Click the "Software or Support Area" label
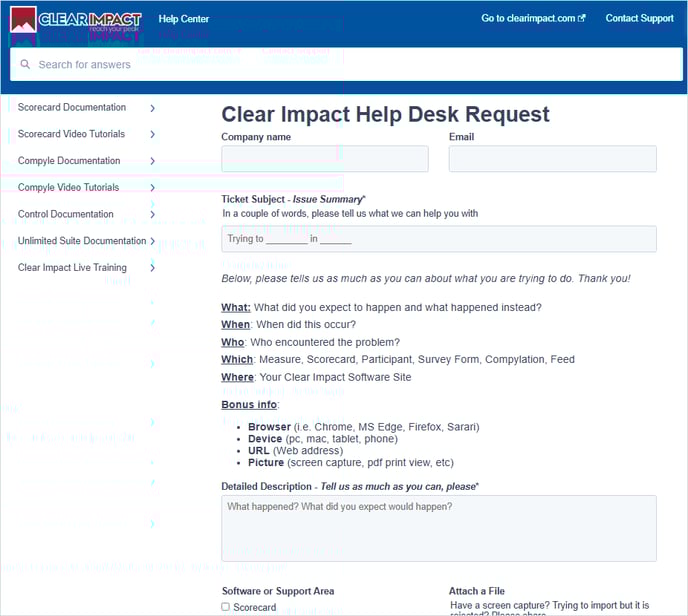688x616 pixels. (278, 591)
